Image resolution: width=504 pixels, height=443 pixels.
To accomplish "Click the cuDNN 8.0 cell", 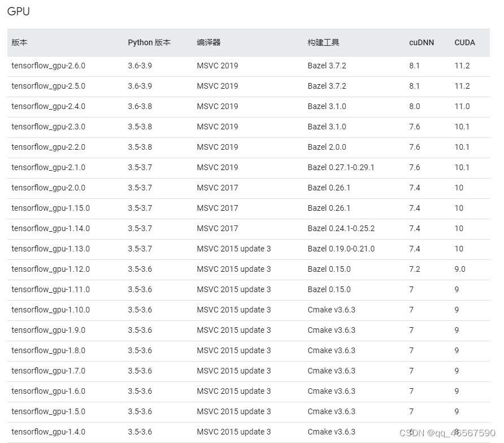I will [x=415, y=106].
